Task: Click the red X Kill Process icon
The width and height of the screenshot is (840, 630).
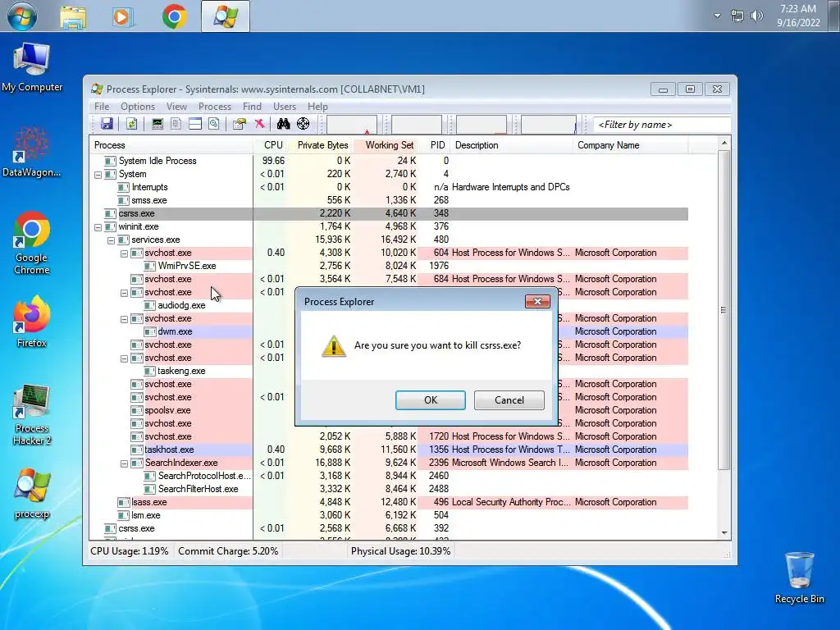Action: [259, 125]
